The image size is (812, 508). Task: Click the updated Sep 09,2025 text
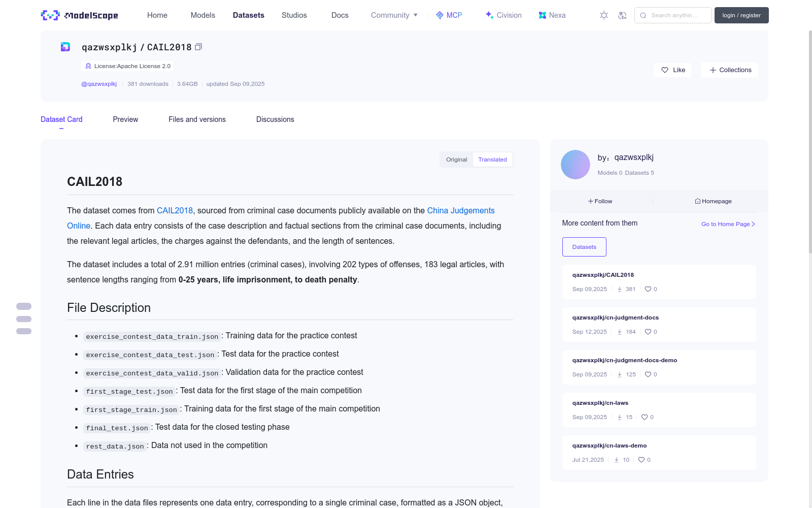(235, 84)
